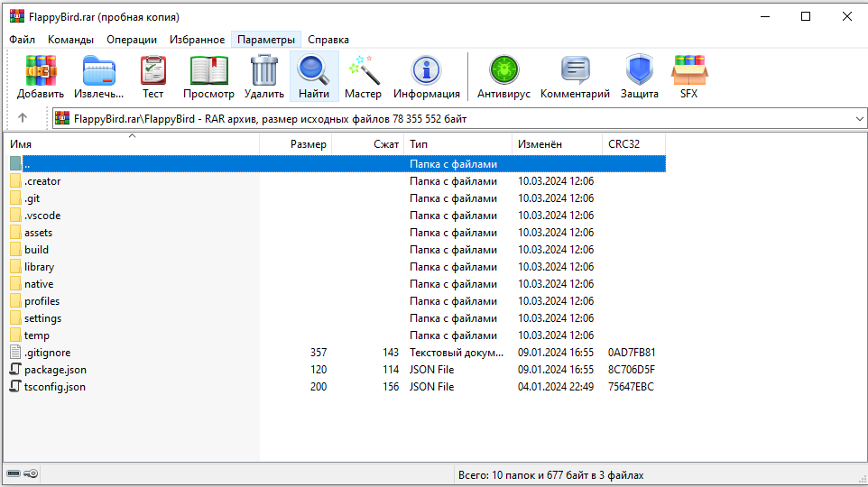Click the Комментарий comment icon
Screen dimensions: 868x487
coord(575,70)
